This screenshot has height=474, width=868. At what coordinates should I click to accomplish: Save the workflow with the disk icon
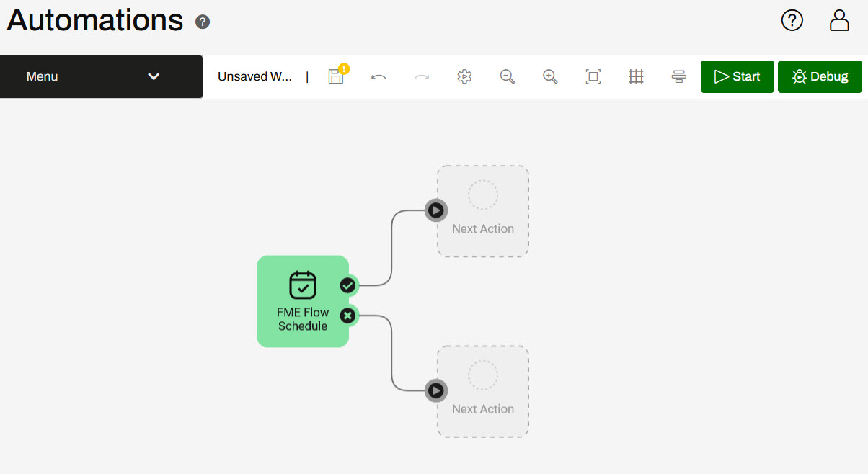click(337, 76)
